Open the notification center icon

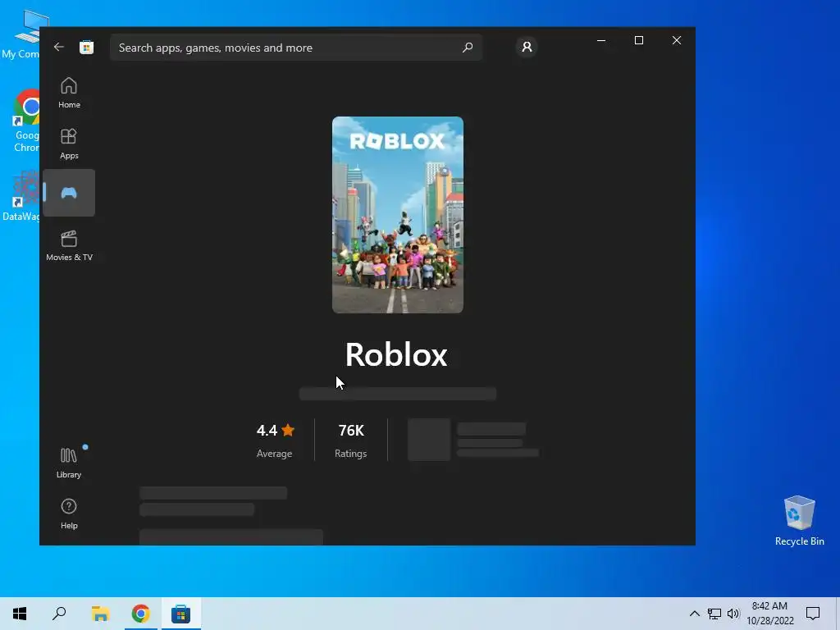[x=813, y=614]
